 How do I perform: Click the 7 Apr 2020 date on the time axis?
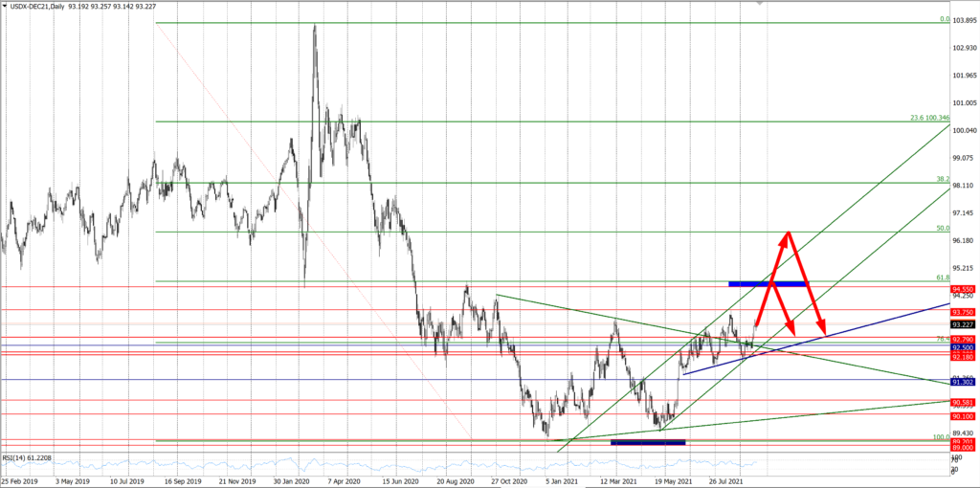point(346,481)
